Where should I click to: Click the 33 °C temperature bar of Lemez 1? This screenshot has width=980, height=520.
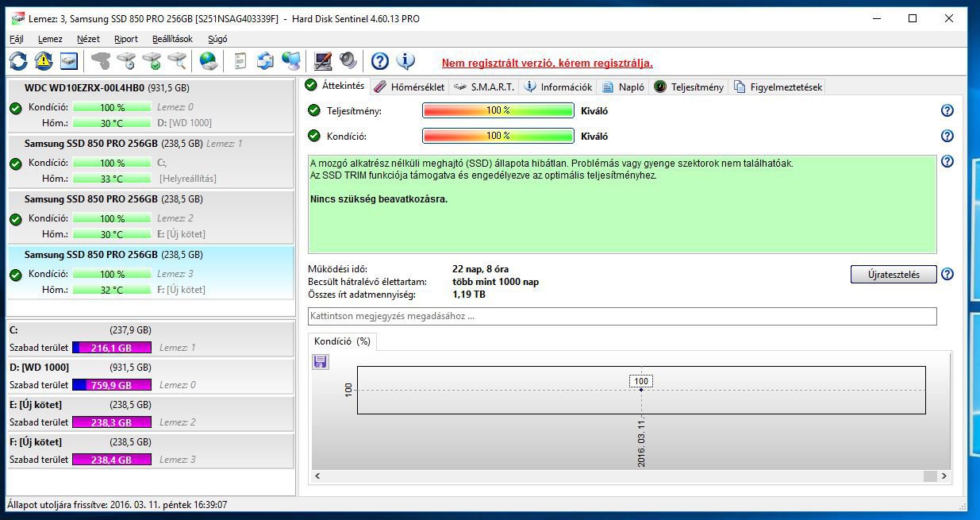coord(111,179)
